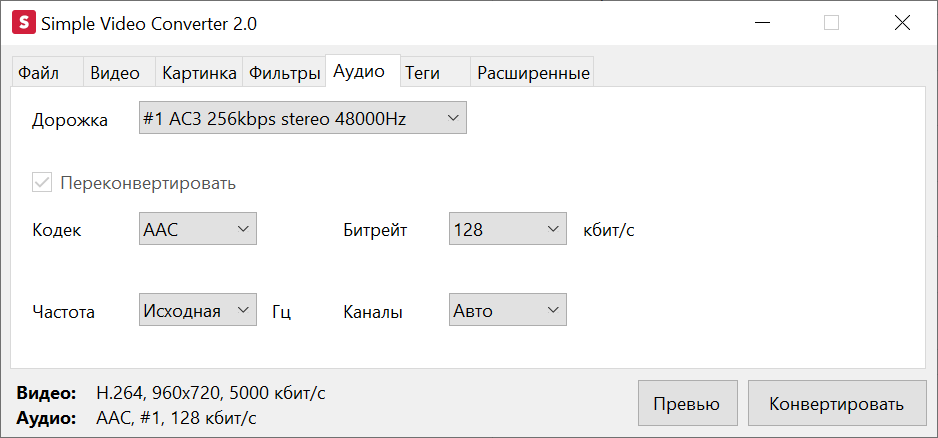Open the Дорожка audio track dropdown
Image resolution: width=938 pixels, height=438 pixels.
tap(303, 118)
